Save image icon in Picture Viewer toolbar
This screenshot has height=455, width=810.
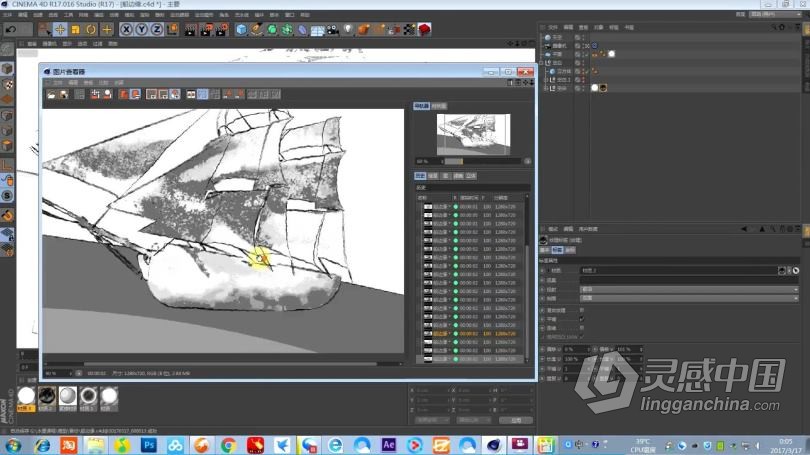63,94
